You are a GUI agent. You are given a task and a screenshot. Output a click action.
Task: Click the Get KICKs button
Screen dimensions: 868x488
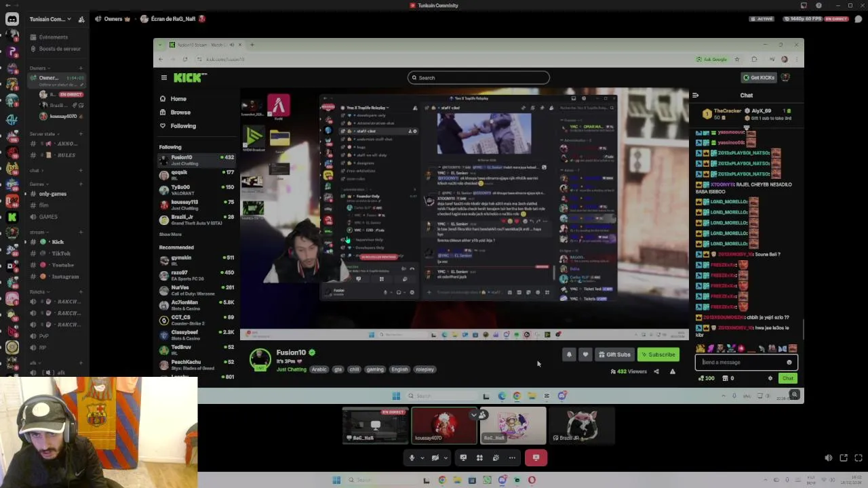759,77
